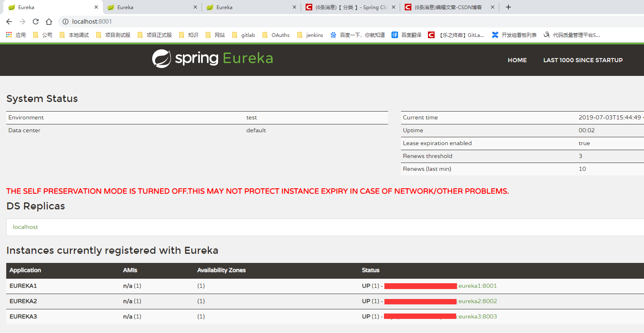Open the OAuths bookmark folder
The image size is (644, 333).
(276, 35)
